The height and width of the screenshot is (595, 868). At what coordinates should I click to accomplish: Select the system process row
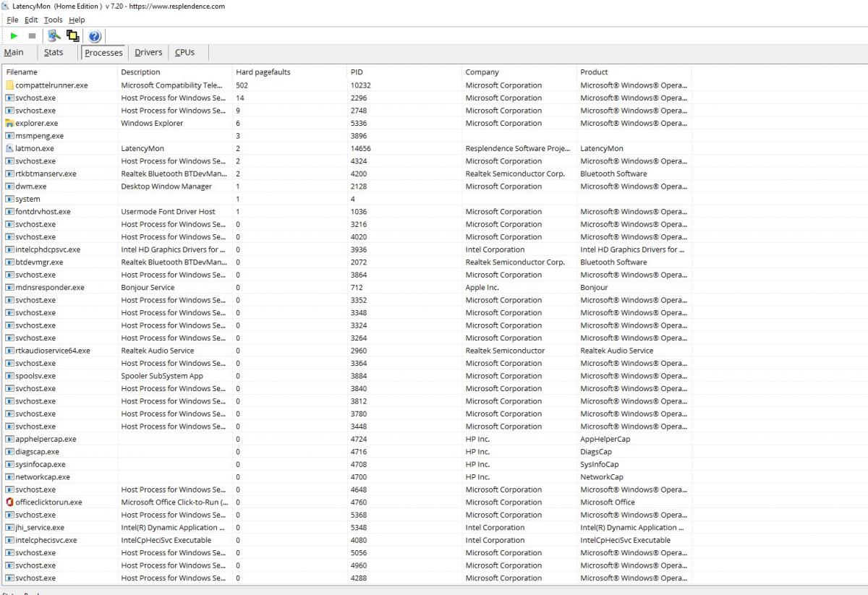click(x=27, y=199)
